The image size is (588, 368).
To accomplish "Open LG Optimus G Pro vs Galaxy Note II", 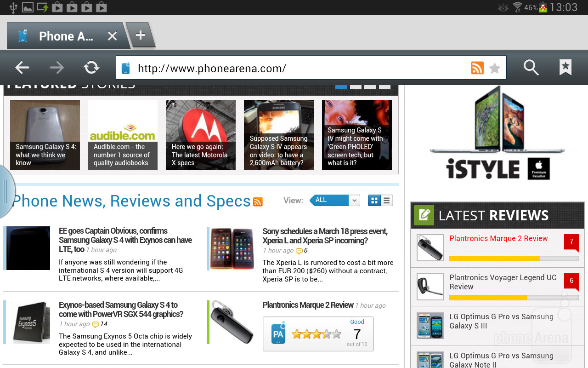I will pyautogui.click(x=501, y=360).
